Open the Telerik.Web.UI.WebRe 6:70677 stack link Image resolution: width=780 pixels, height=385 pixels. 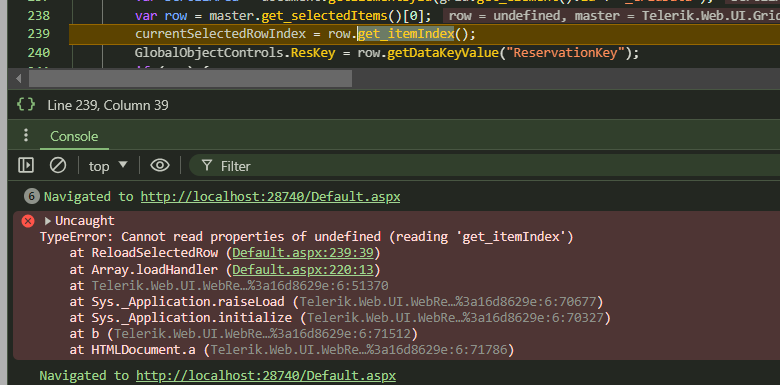click(x=448, y=301)
